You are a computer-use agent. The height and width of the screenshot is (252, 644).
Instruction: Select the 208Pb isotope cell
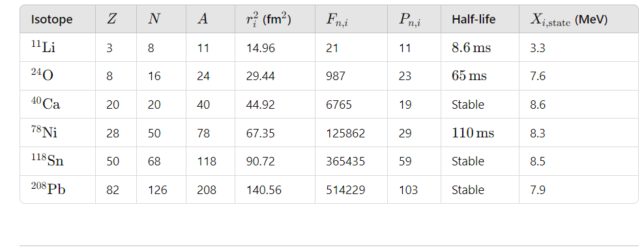48,189
